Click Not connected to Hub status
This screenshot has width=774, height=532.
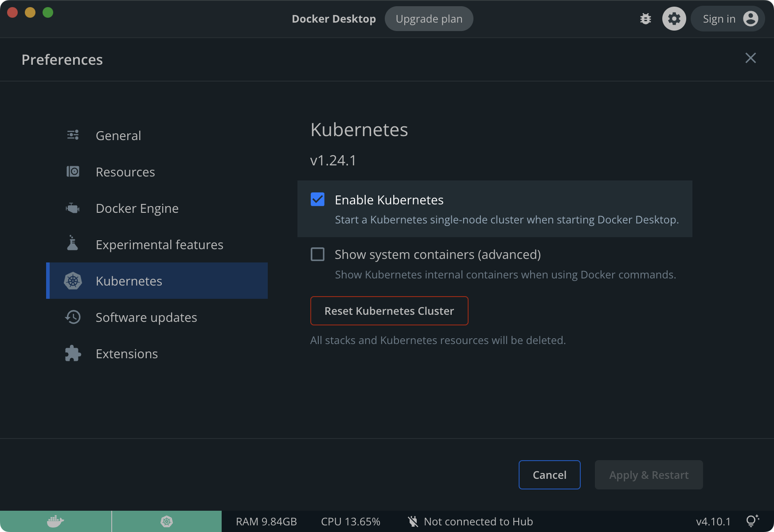click(470, 521)
